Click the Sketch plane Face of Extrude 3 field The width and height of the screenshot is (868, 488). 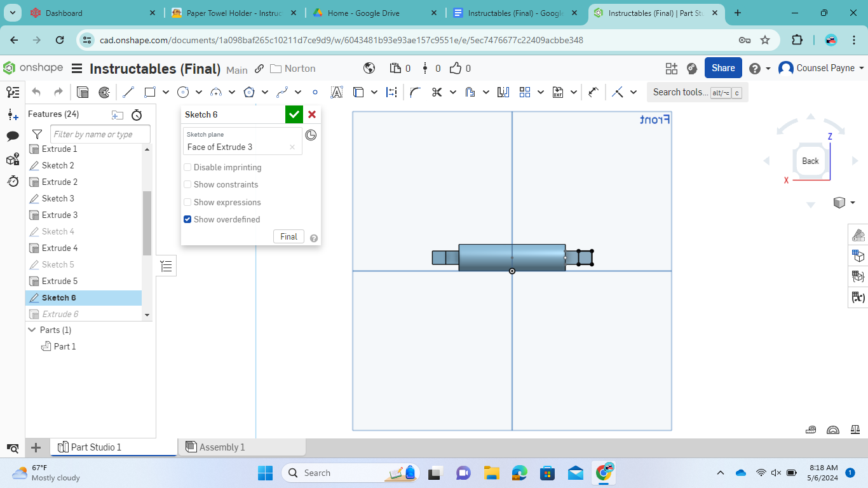[x=242, y=142]
